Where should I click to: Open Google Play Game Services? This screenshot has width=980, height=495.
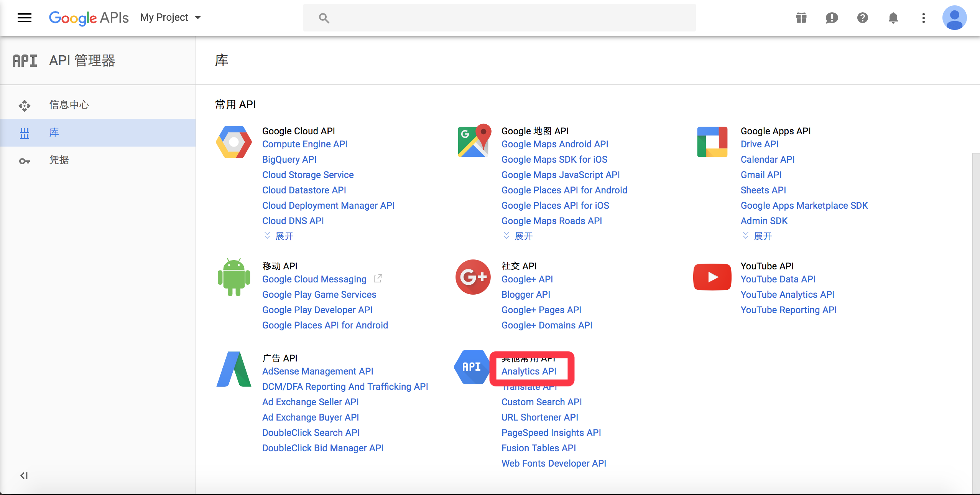pyautogui.click(x=319, y=294)
